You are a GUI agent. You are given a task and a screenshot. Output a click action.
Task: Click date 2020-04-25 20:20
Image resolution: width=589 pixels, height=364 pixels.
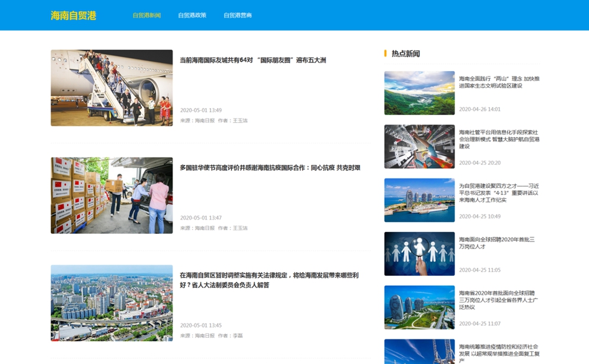coord(479,163)
